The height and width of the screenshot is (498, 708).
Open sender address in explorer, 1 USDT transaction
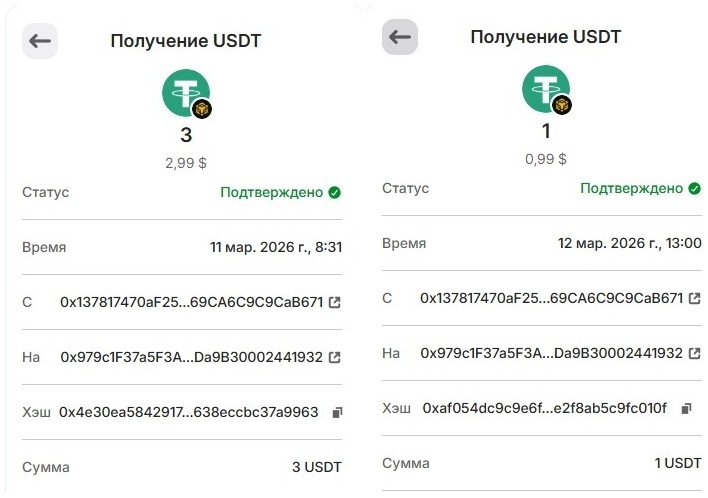click(694, 299)
